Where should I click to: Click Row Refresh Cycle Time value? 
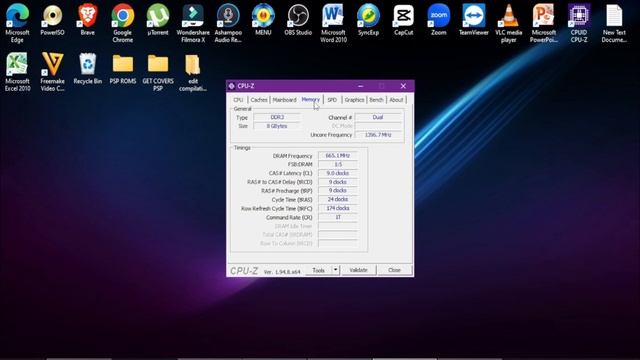[x=338, y=208]
